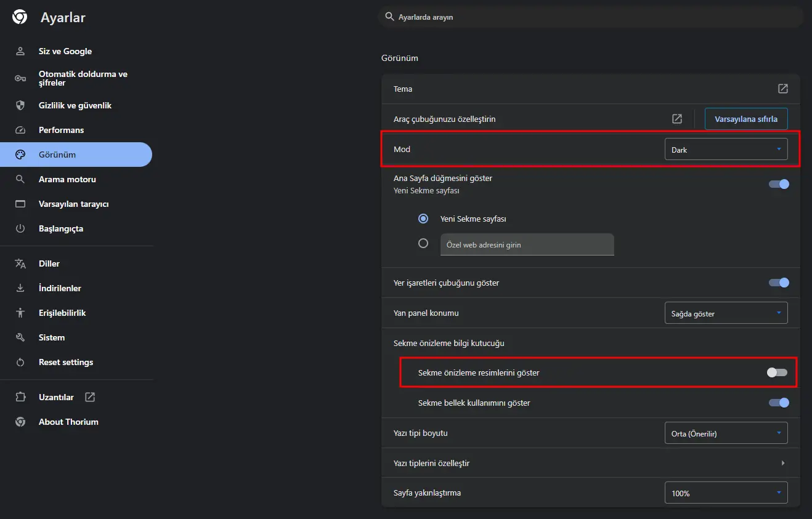Click the Özel web adresini girin field
Screen dimensions: 812x519
527,244
